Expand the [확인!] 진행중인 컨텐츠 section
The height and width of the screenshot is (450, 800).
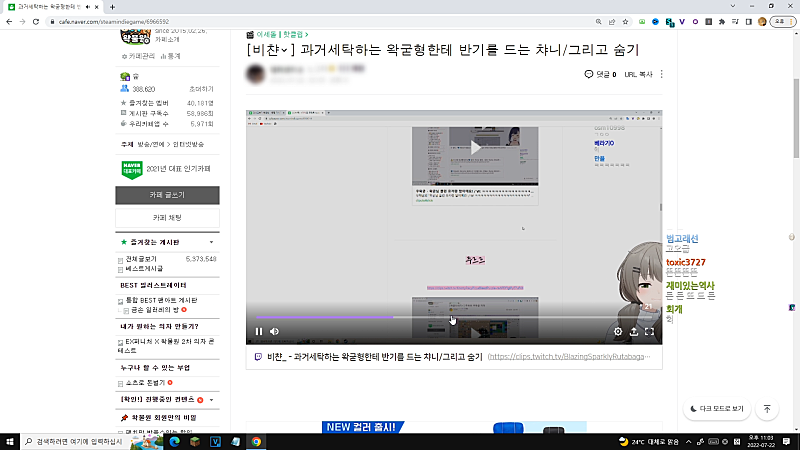(x=211, y=400)
